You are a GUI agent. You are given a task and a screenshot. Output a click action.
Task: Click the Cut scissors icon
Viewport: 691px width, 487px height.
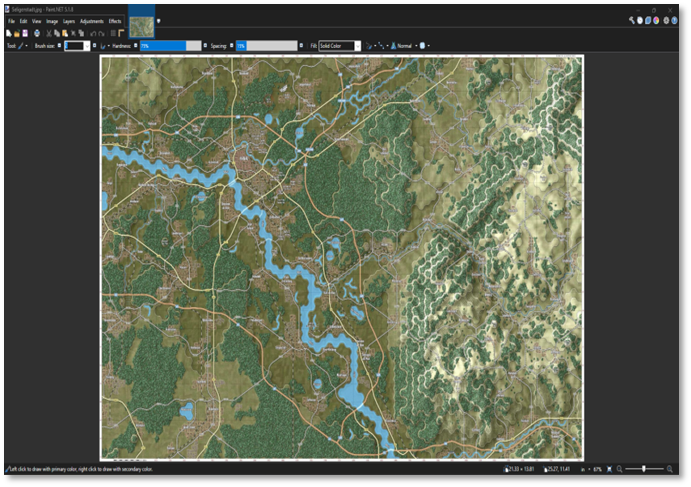pos(49,33)
